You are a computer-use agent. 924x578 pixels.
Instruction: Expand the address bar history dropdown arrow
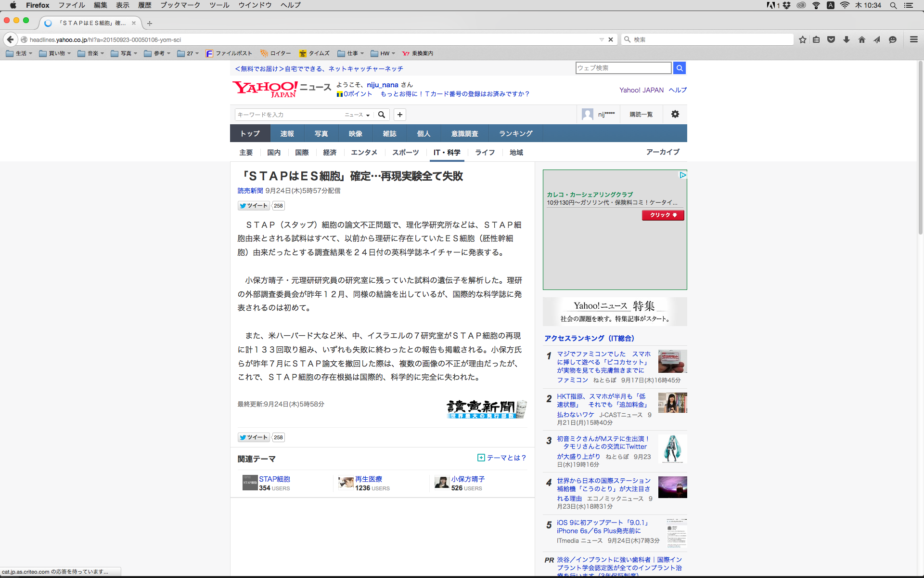point(601,39)
